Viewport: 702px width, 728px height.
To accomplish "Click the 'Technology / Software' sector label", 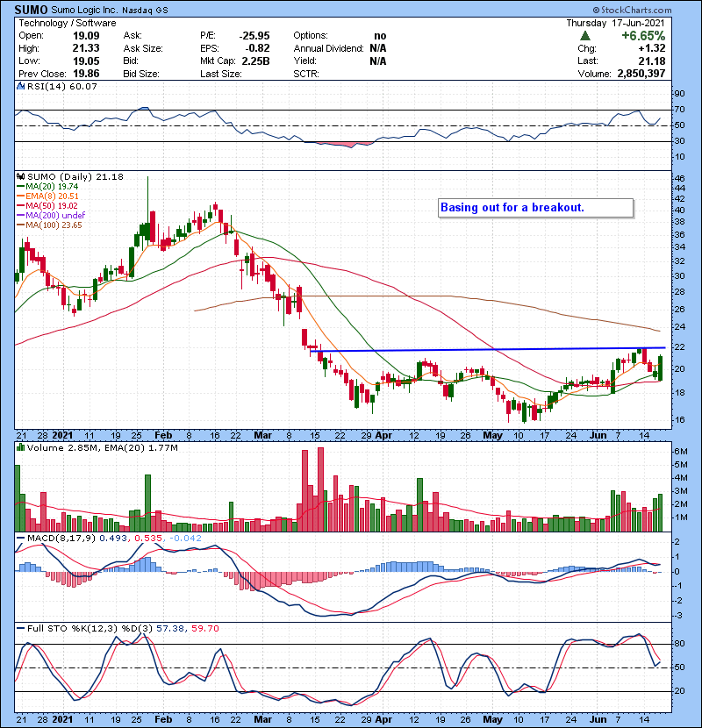I will pyautogui.click(x=68, y=23).
